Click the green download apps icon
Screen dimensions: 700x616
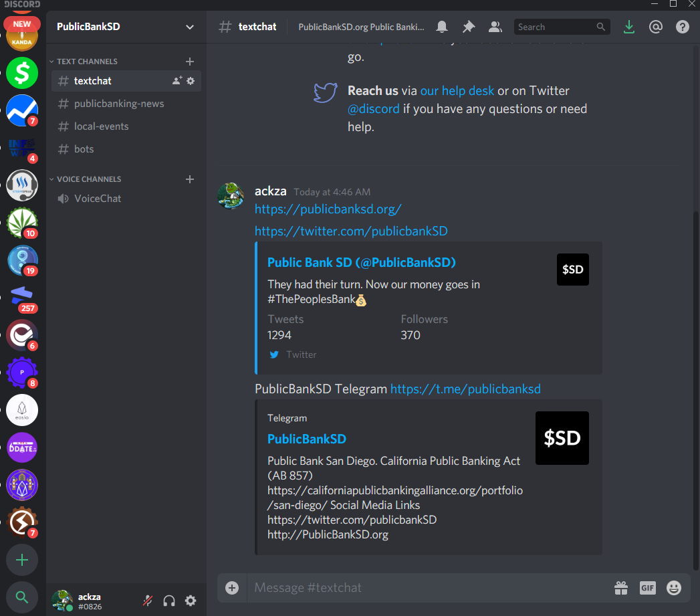[x=628, y=27]
